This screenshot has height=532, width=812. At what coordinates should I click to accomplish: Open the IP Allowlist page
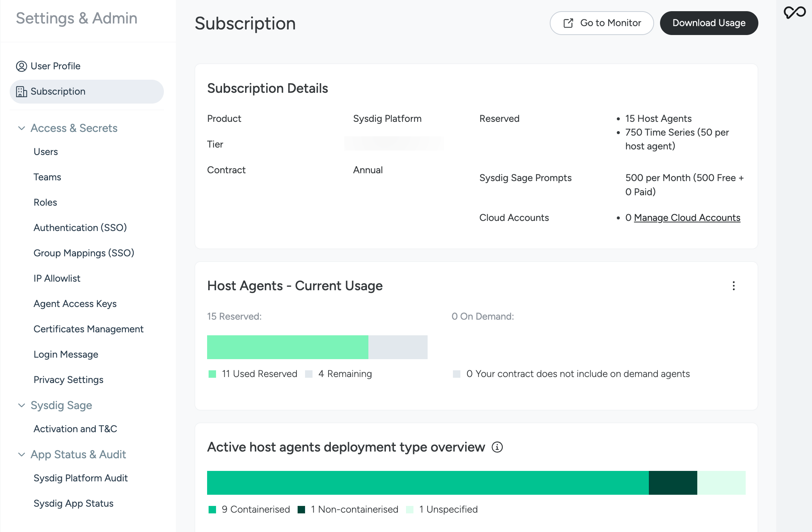(57, 279)
